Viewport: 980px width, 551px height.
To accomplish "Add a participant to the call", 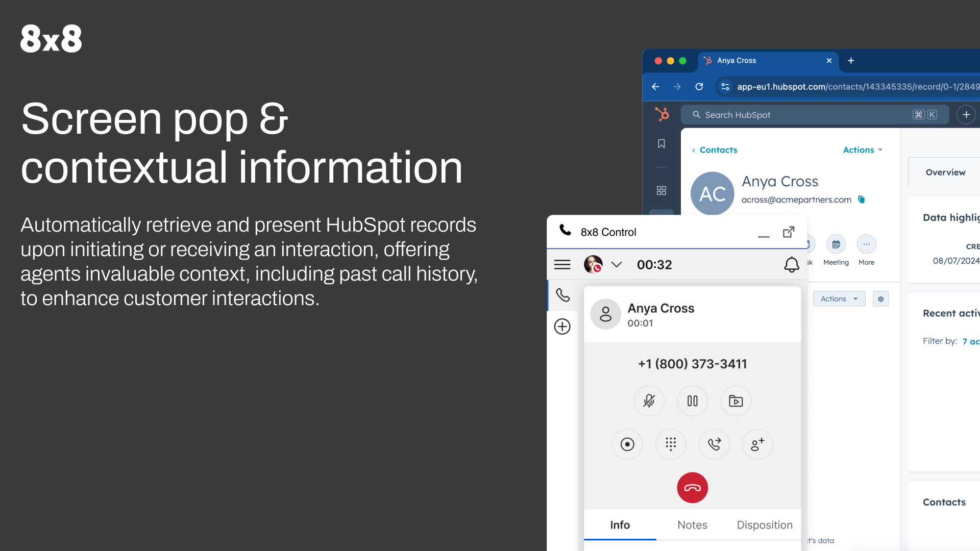I will point(757,444).
